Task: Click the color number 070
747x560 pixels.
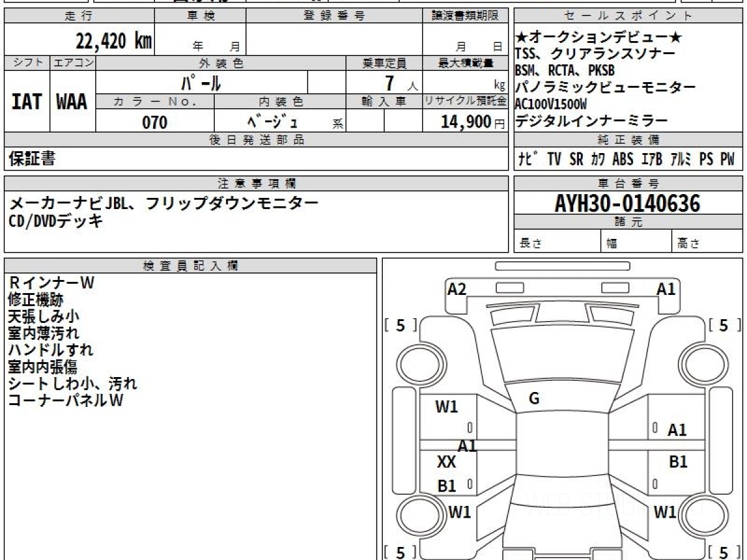Action: 154,122
